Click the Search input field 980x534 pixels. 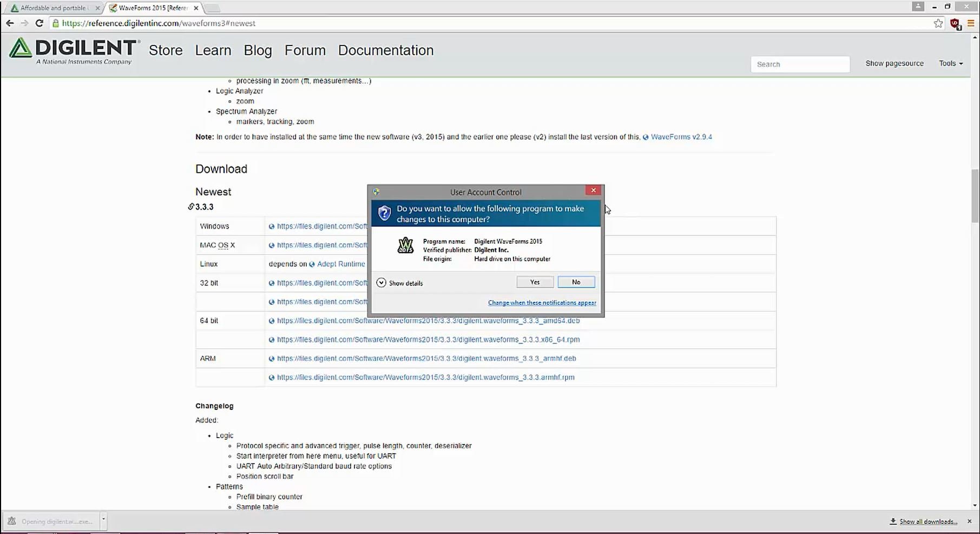pos(800,64)
